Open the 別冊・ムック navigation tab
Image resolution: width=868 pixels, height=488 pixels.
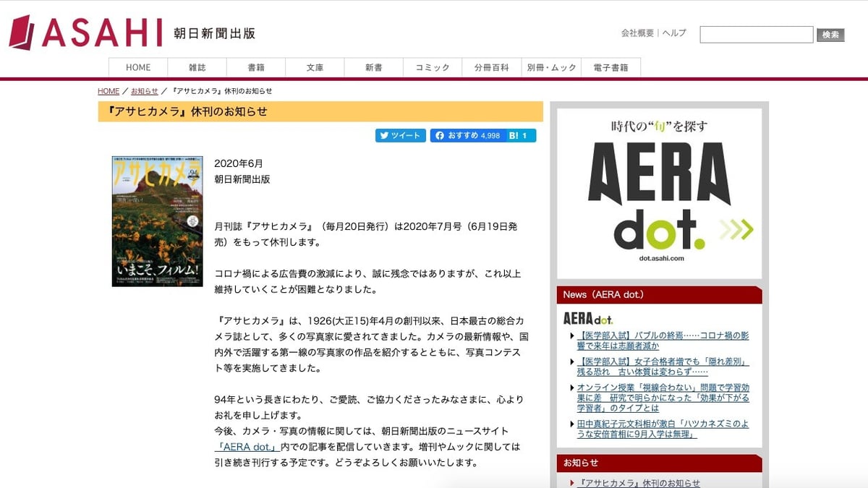pos(552,67)
